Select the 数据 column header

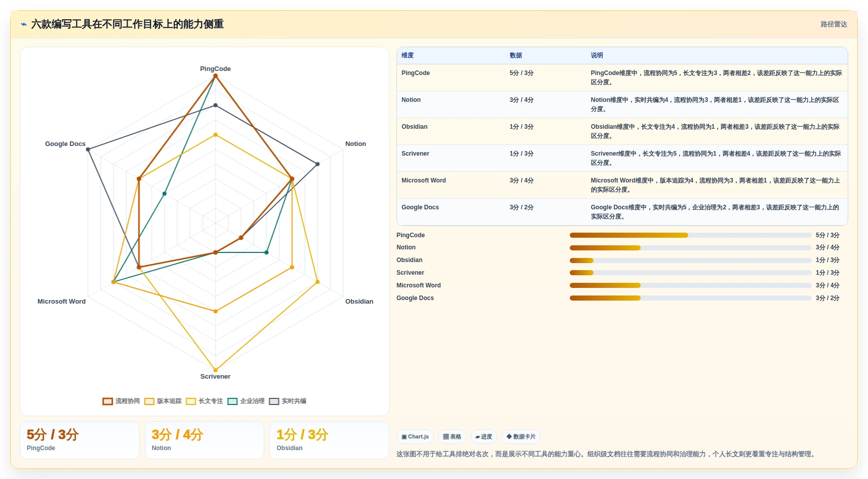(516, 55)
